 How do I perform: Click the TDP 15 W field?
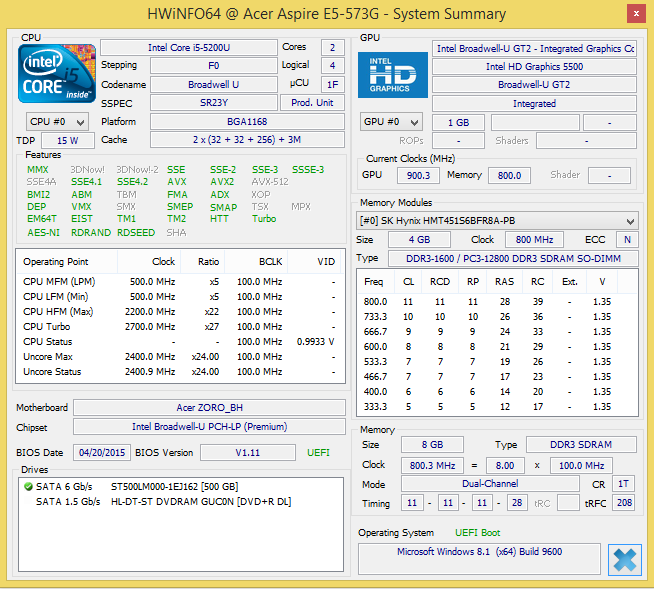click(68, 141)
